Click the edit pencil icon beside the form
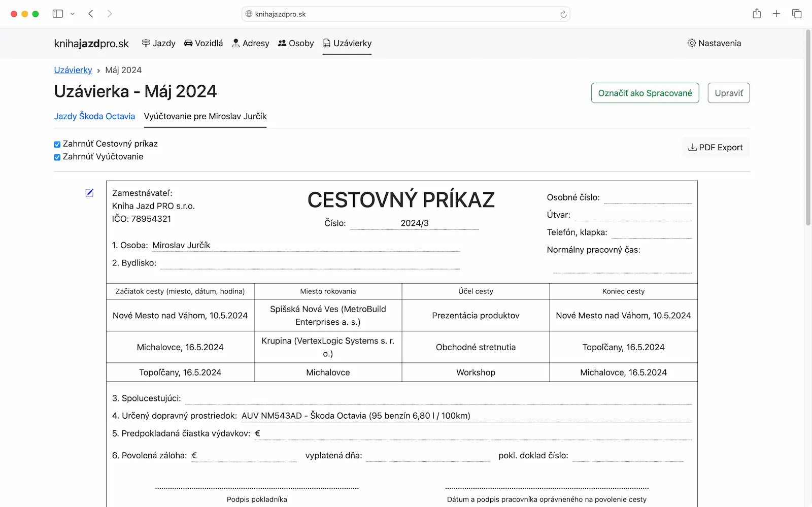The height and width of the screenshot is (507, 812). click(89, 192)
